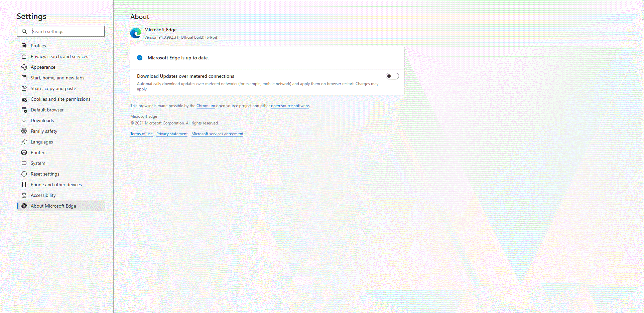Click the Settings heading
The width and height of the screenshot is (644, 313).
click(31, 16)
